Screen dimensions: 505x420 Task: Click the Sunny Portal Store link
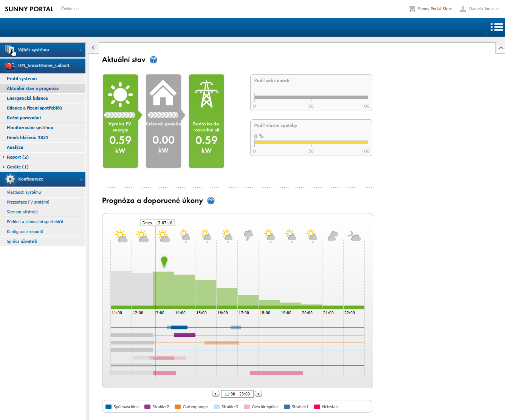[x=435, y=9]
